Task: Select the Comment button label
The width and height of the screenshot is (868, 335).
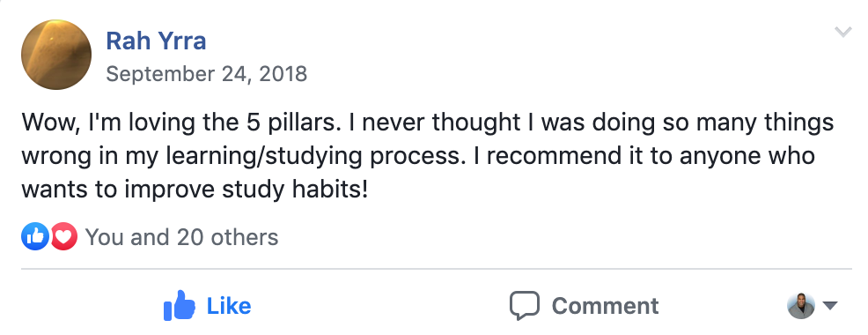Action: (x=605, y=306)
